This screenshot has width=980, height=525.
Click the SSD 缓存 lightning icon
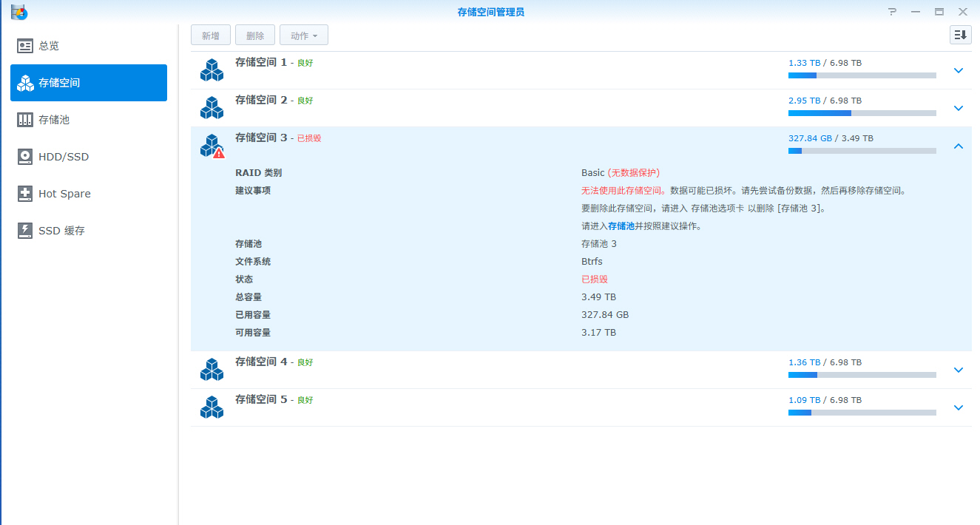(25, 231)
